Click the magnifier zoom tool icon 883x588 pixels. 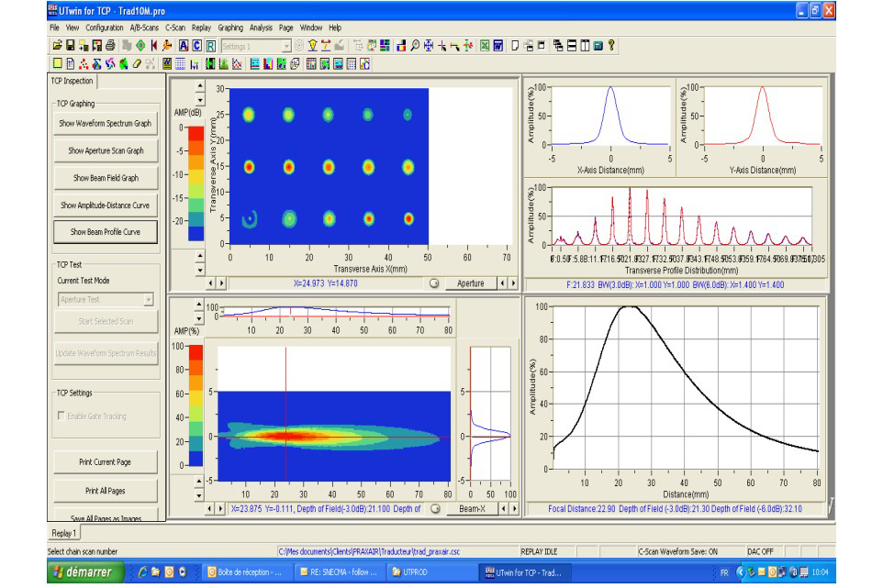pos(415,45)
